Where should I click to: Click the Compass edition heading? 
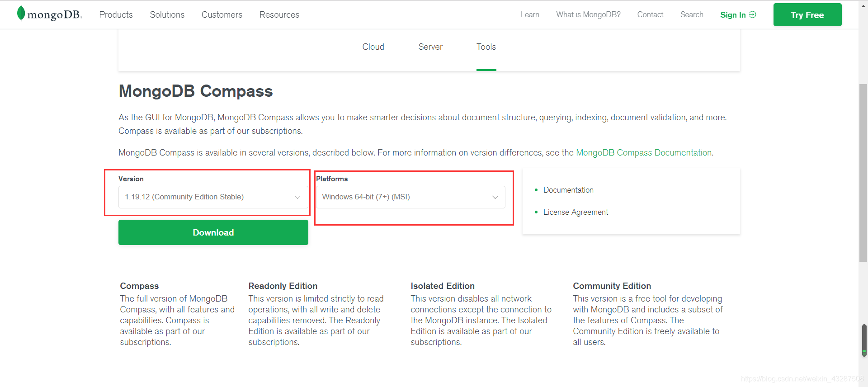coord(139,286)
